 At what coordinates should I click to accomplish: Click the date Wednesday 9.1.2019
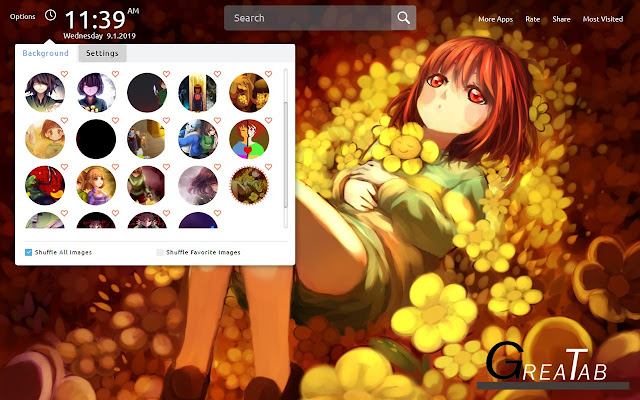click(99, 36)
